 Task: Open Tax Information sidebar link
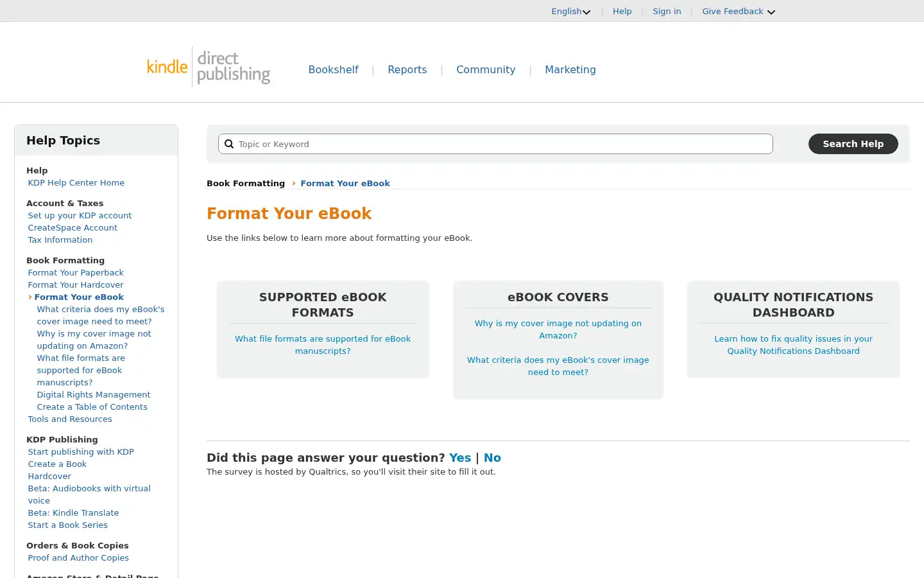[x=60, y=240]
